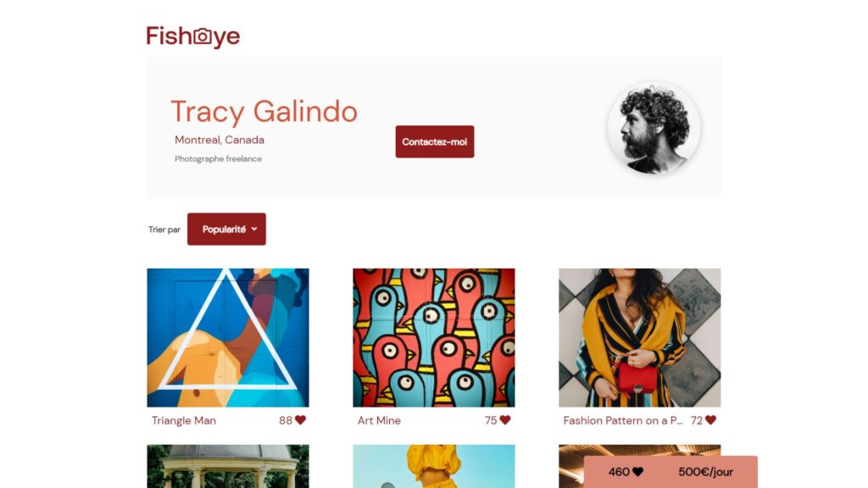Screen dimensions: 868x488
Task: Click the Contactez-moi button
Action: [x=435, y=141]
